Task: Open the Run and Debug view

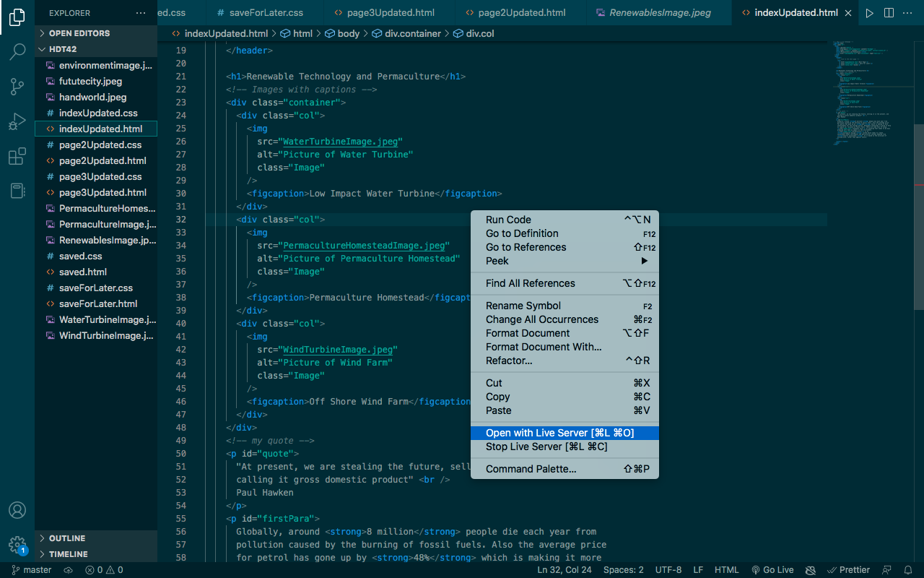Action: tap(17, 121)
